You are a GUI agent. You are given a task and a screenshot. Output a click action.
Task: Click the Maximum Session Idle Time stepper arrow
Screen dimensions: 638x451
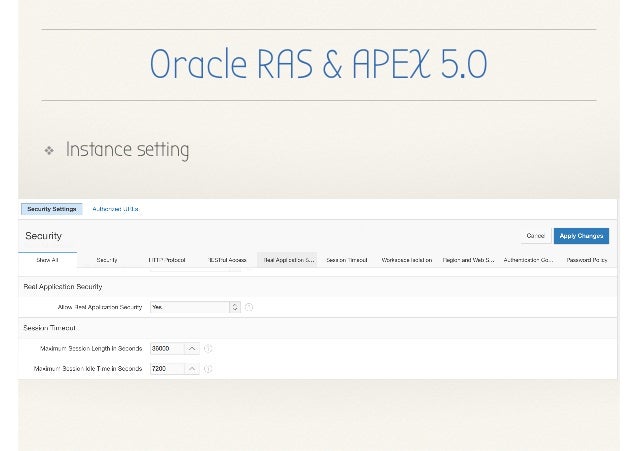pos(192,369)
